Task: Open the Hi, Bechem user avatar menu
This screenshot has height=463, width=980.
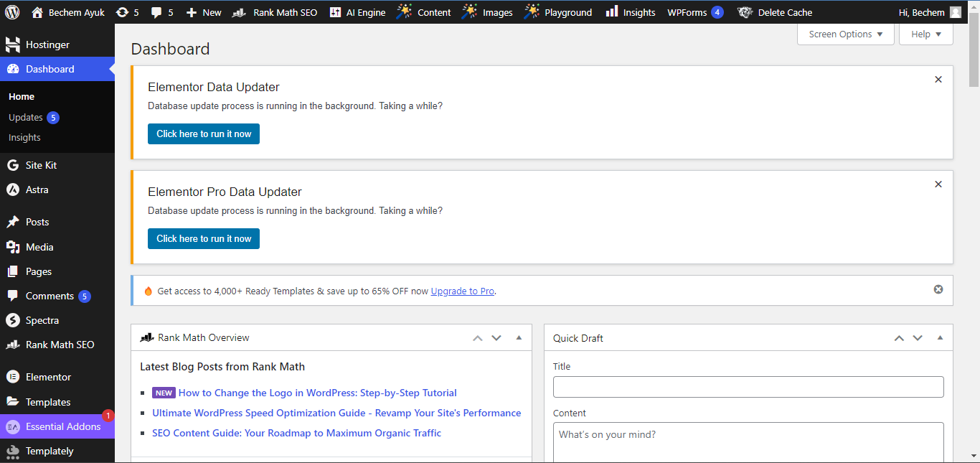Action: click(930, 12)
